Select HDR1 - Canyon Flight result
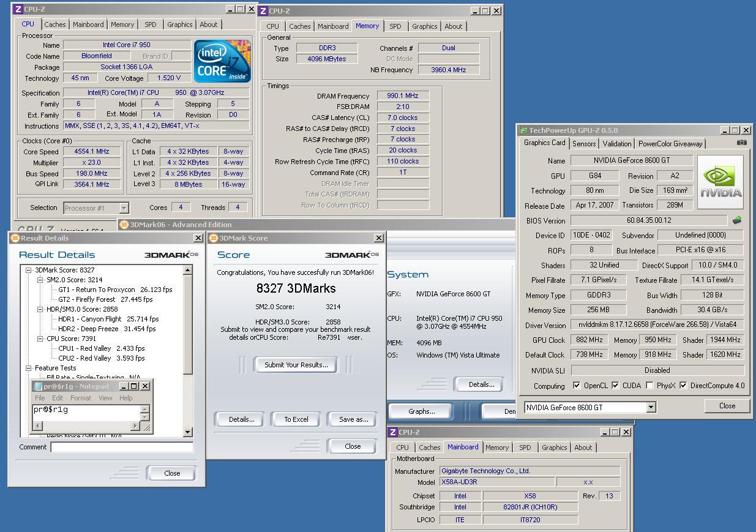 click(108, 319)
